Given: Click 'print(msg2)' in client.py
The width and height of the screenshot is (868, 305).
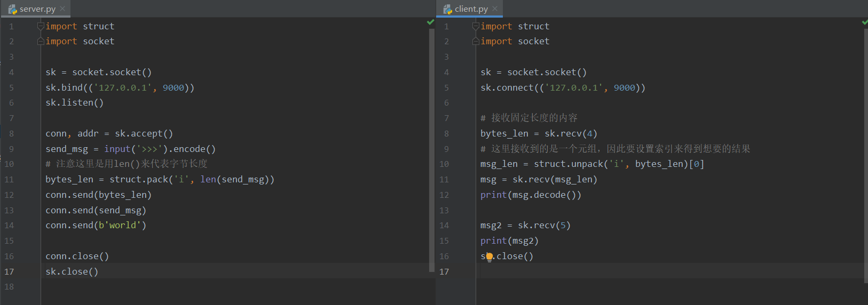Looking at the screenshot, I should click(509, 240).
